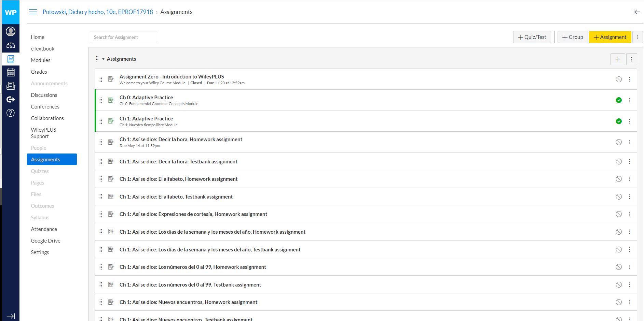The height and width of the screenshot is (321, 644).
Task: Open Conferences in course navigation
Action: click(45, 107)
